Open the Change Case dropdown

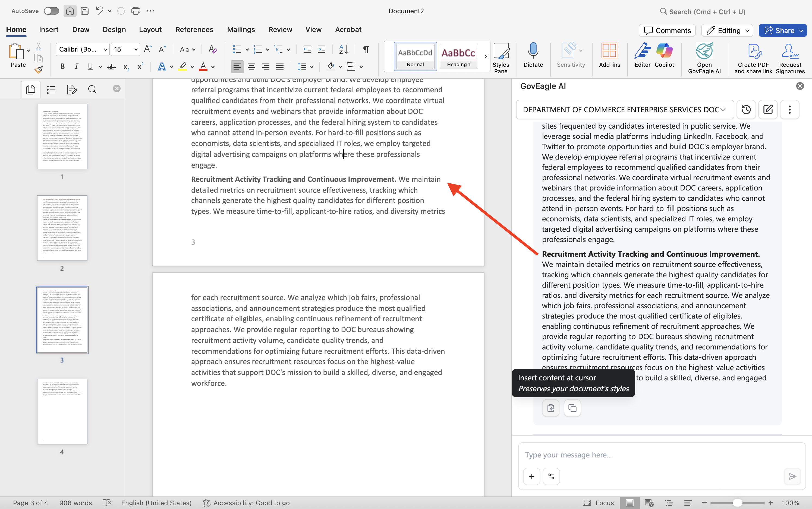tap(187, 50)
